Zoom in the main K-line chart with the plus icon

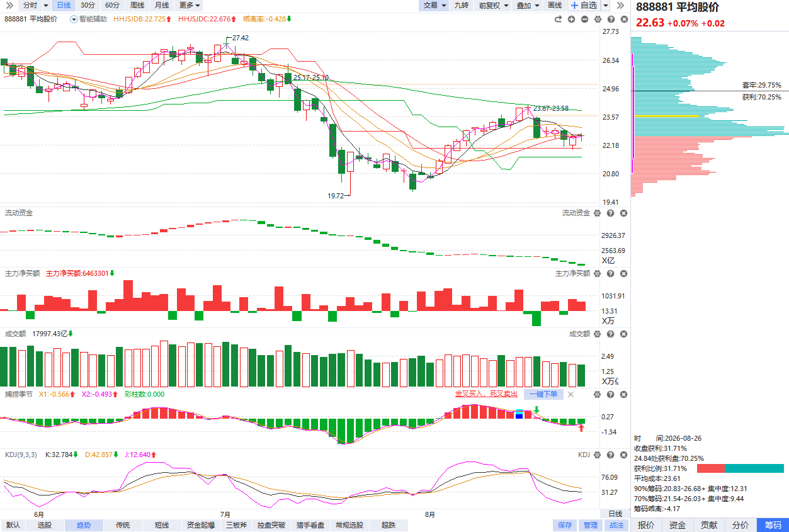[x=571, y=19]
